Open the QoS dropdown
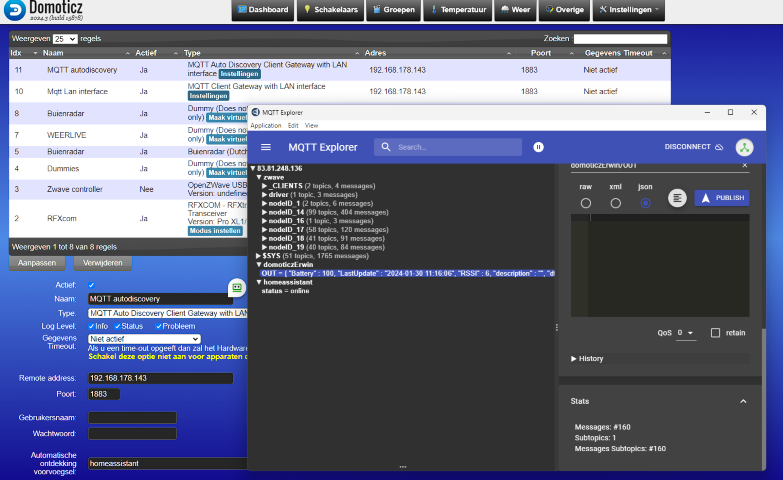The height and width of the screenshot is (480, 783). pos(686,333)
